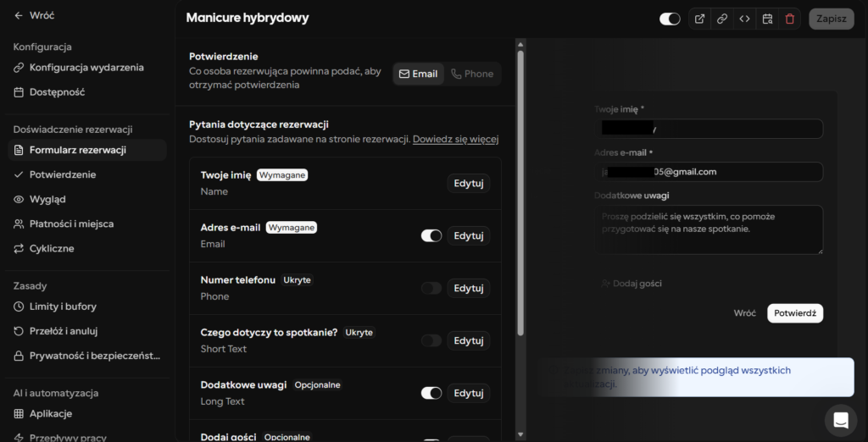The image size is (868, 442).
Task: Click the grid icon beside Aplikacje
Action: pos(19,414)
